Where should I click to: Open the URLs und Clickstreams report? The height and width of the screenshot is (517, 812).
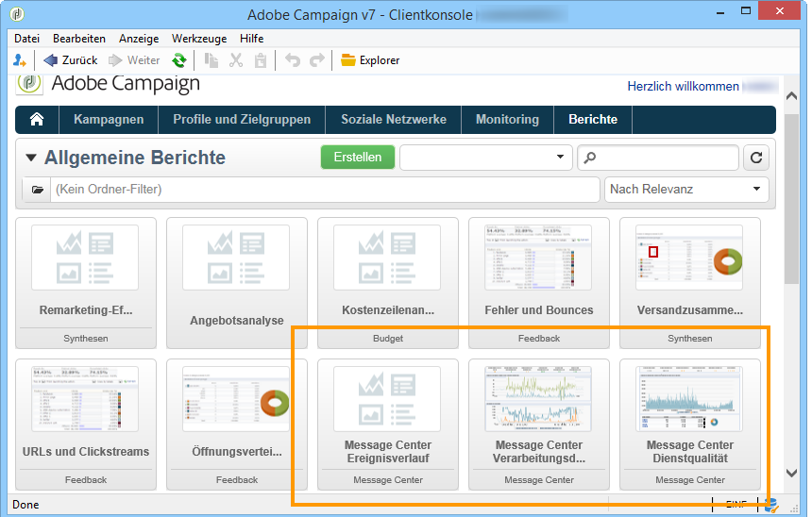point(86,425)
